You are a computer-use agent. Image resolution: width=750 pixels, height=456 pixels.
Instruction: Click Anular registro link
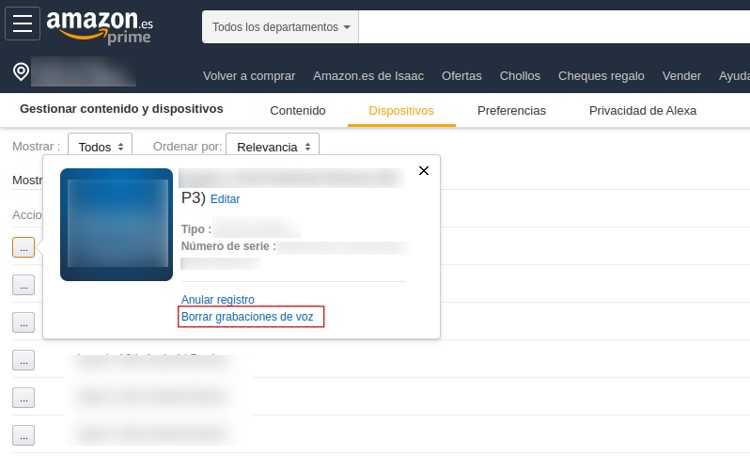(218, 300)
